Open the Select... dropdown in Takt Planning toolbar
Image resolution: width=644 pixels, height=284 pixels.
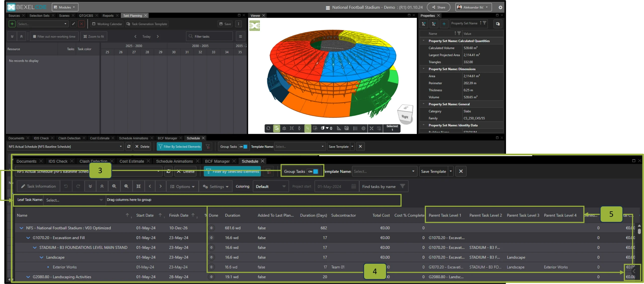coord(42,24)
